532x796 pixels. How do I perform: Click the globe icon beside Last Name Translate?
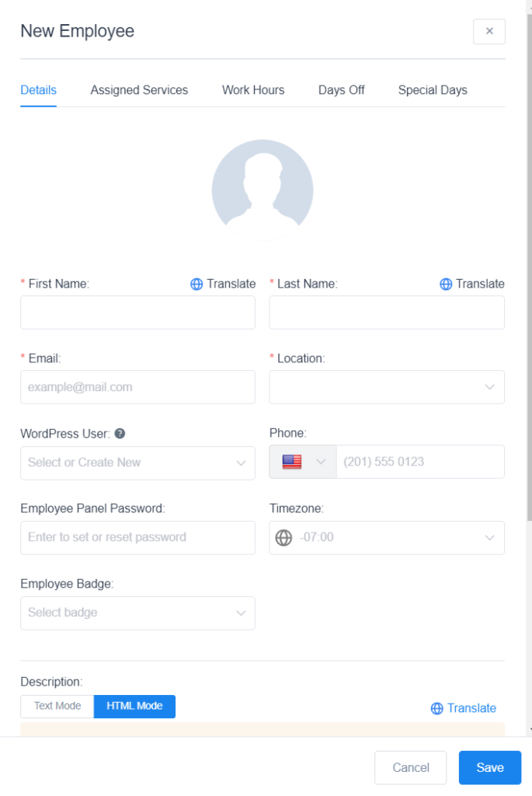click(446, 285)
